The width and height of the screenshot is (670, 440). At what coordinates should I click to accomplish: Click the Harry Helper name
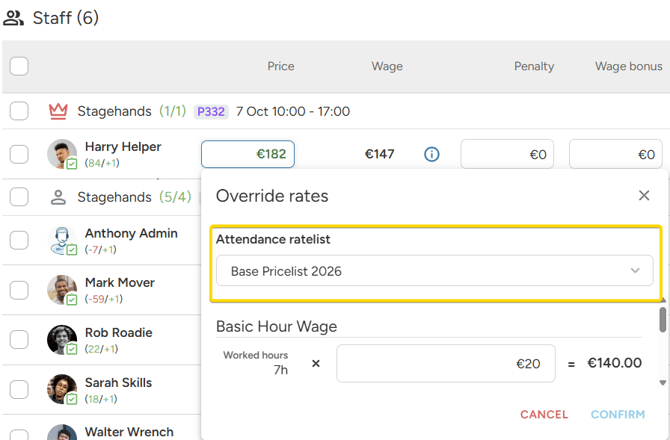[123, 147]
